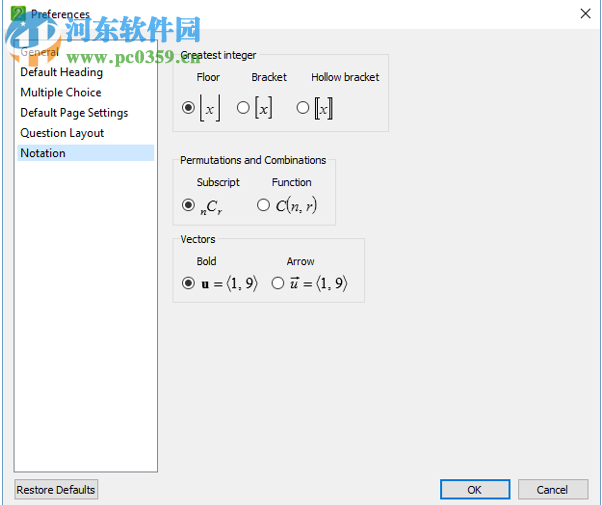This screenshot has height=505, width=602.
Task: Open the Default Heading preferences category
Action: (x=85, y=72)
